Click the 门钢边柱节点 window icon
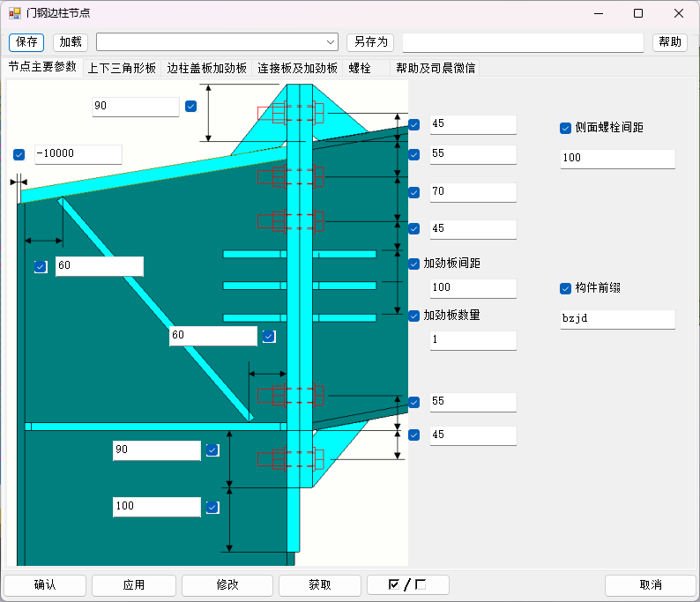700x602 pixels. [14, 13]
